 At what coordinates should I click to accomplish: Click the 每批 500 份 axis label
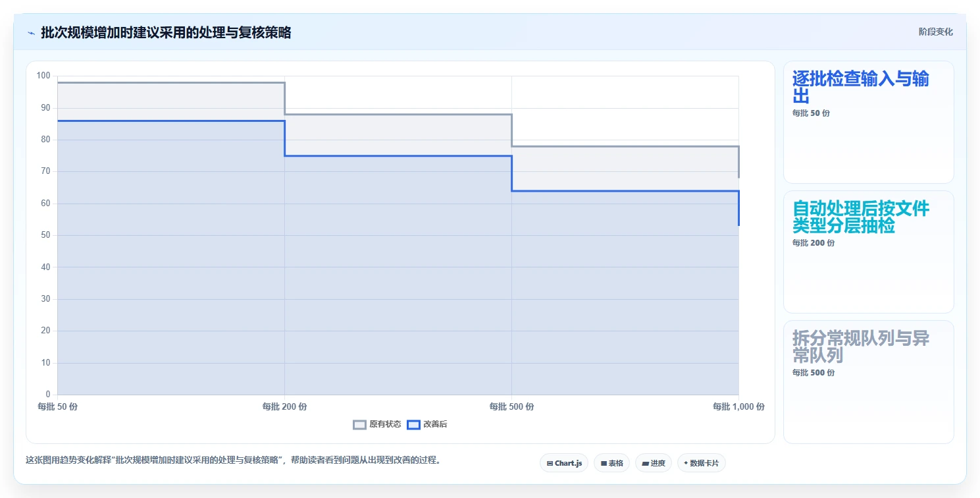511,407
